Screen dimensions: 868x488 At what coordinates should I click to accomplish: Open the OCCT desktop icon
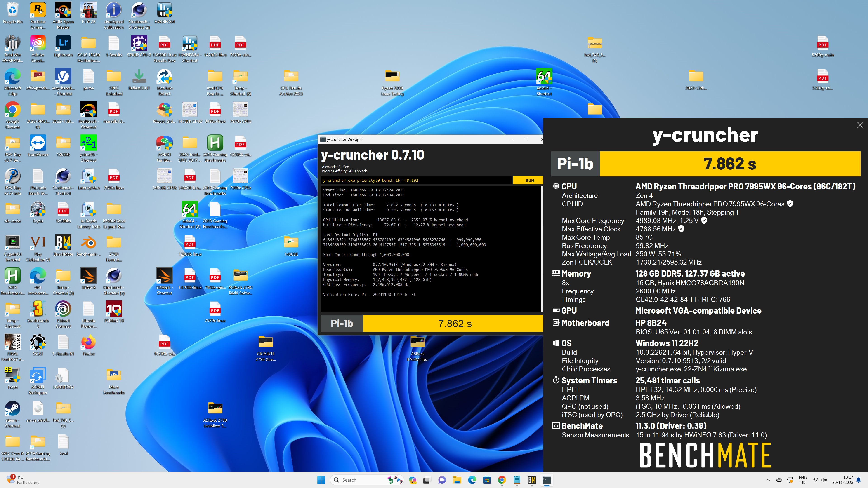[x=38, y=345]
